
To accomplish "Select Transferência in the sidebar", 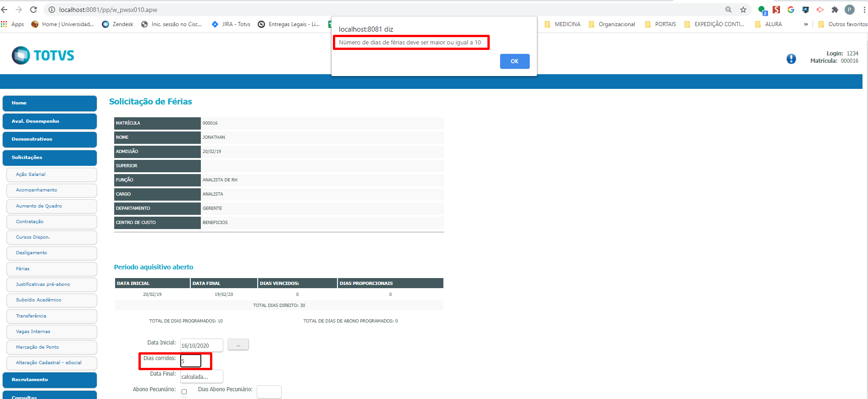I will [52, 316].
